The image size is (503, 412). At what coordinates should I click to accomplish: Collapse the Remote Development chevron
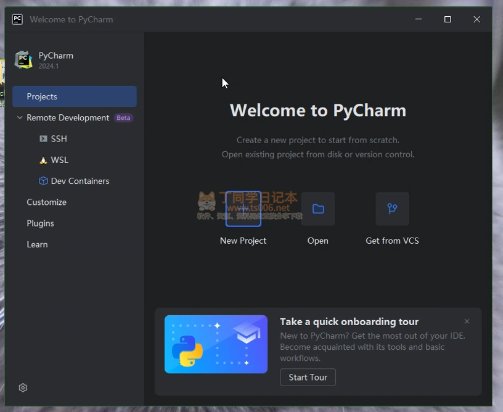tap(19, 118)
